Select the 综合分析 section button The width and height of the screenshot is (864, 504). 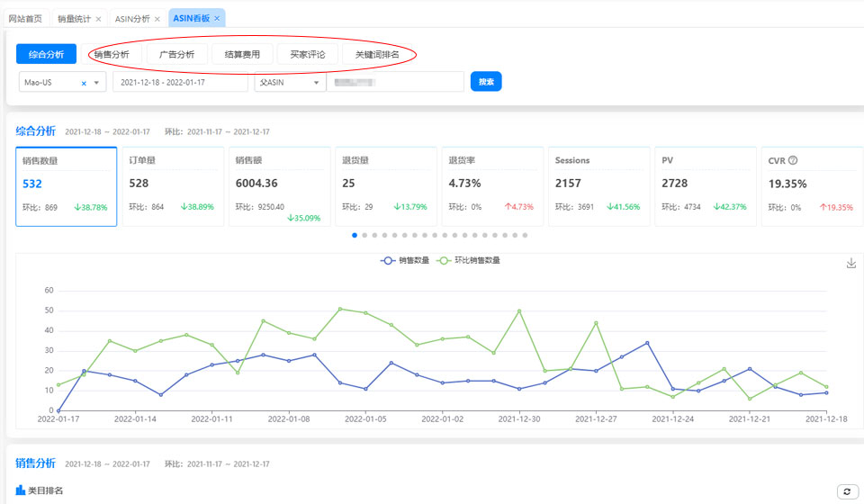pos(46,54)
